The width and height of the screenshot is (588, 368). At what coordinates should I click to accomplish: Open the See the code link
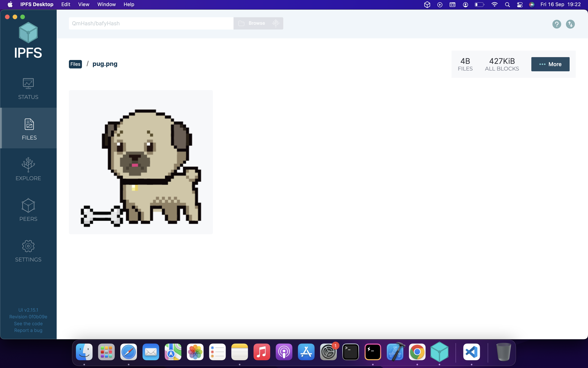tap(28, 324)
